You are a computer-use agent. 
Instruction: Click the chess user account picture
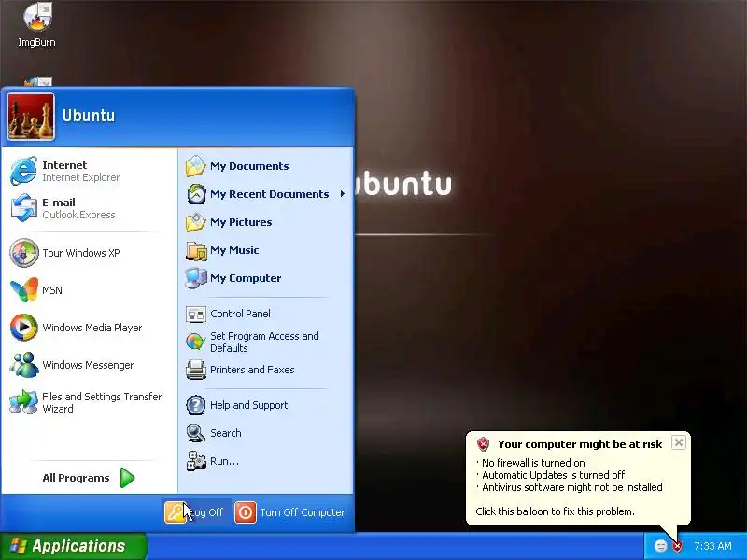tap(31, 117)
